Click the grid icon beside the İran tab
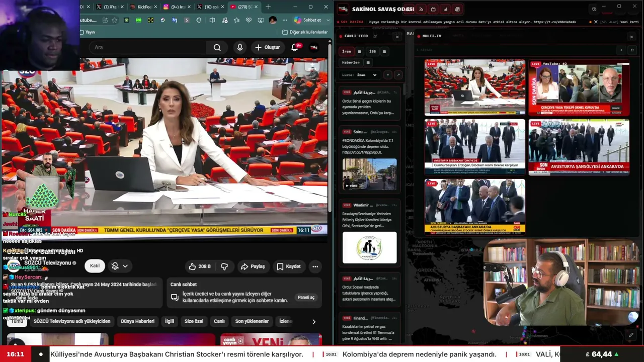The width and height of the screenshot is (644, 362). tap(359, 51)
